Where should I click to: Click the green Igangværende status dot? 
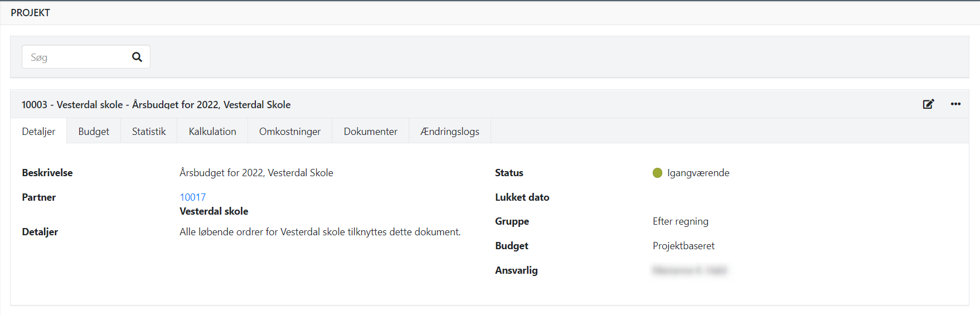pos(657,173)
